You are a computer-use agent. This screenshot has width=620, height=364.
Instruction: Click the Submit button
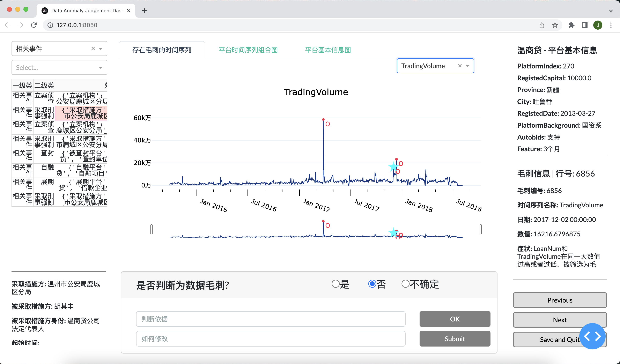[455, 339]
